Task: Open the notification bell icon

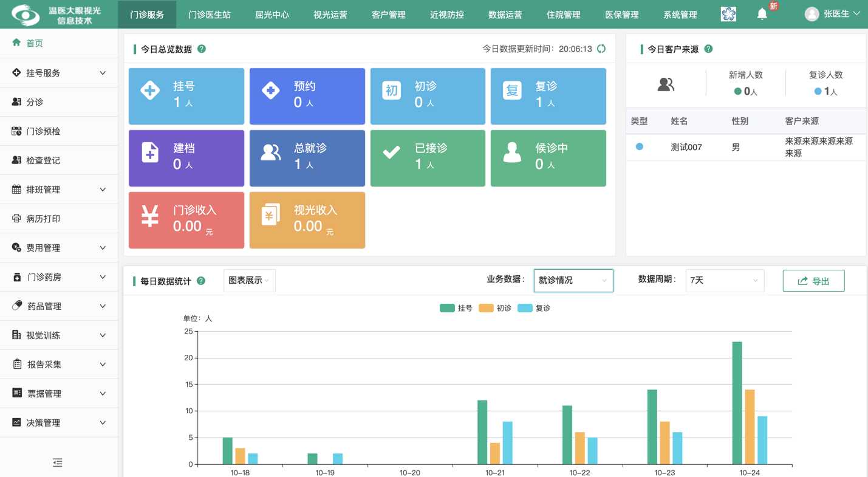Action: coord(762,14)
